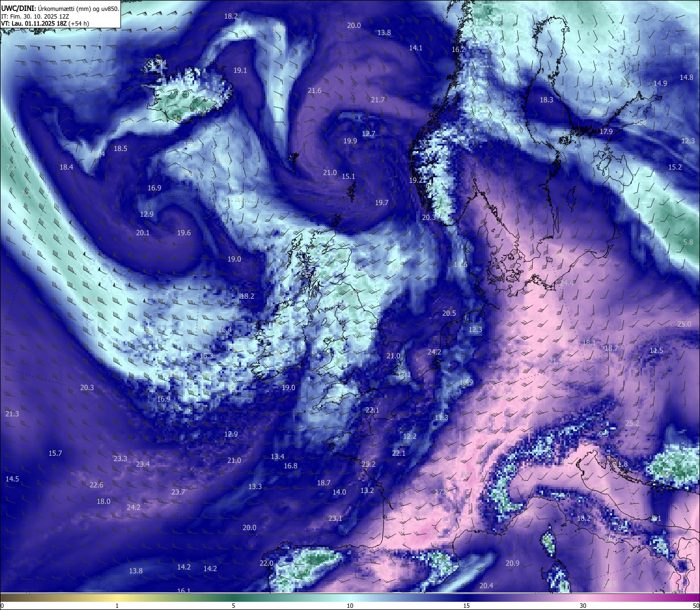Select the 14.1 value label
700x610 pixels.
coord(416,48)
